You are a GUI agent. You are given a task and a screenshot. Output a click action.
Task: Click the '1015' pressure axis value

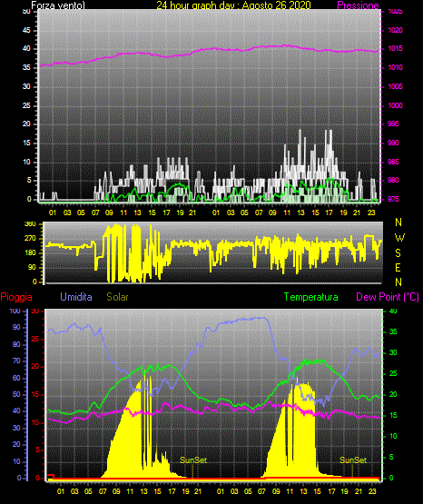(395, 48)
